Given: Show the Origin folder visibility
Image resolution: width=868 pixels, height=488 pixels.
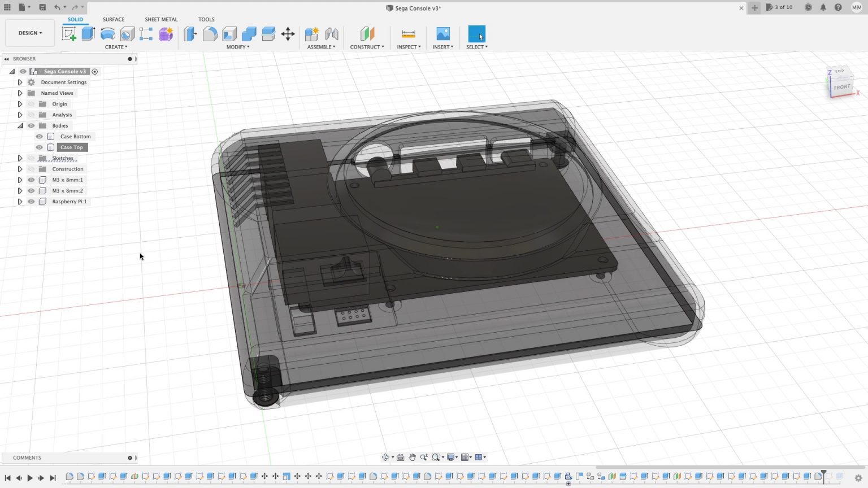Looking at the screenshot, I should click(x=31, y=104).
